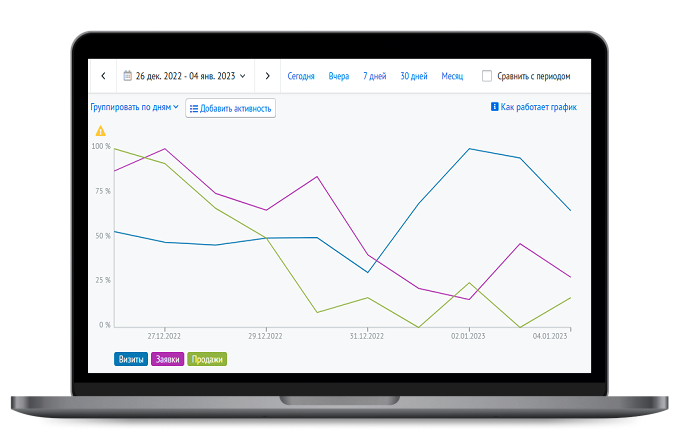Toggle the Визиты series legend
Image resolution: width=680 pixels, height=432 pixels.
[x=131, y=359]
